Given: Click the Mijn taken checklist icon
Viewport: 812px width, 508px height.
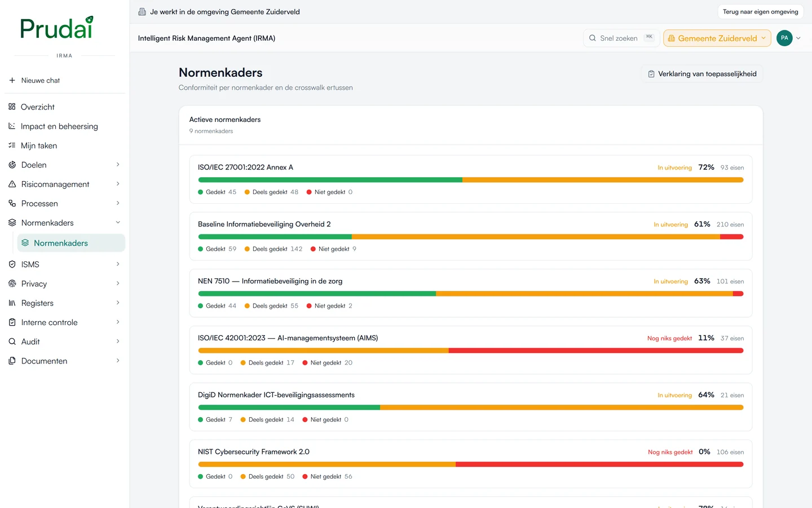Looking at the screenshot, I should coord(12,145).
